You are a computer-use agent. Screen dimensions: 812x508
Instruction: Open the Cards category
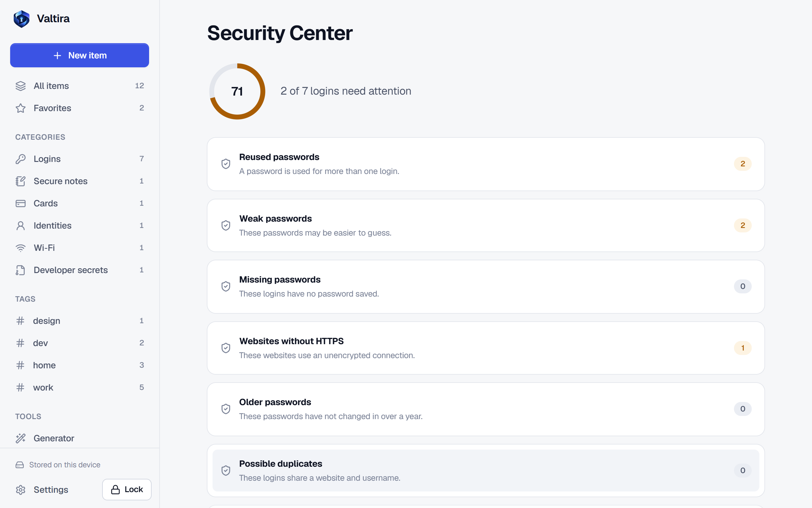[x=80, y=203]
